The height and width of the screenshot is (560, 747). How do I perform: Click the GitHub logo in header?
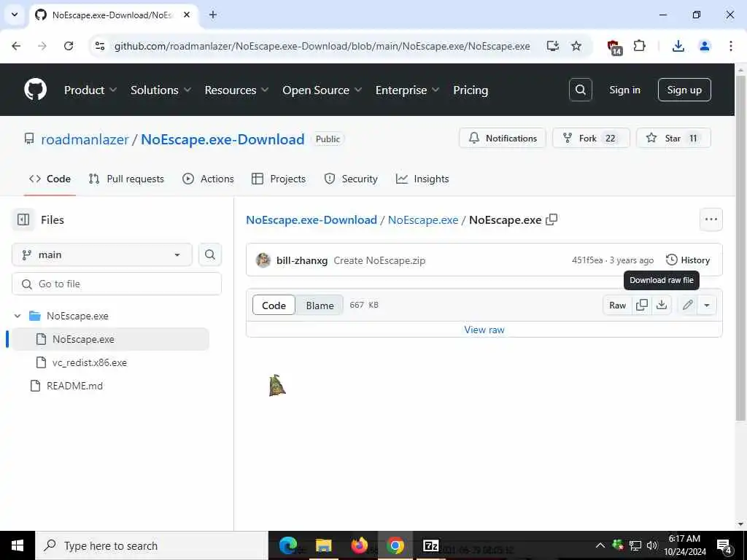(35, 90)
